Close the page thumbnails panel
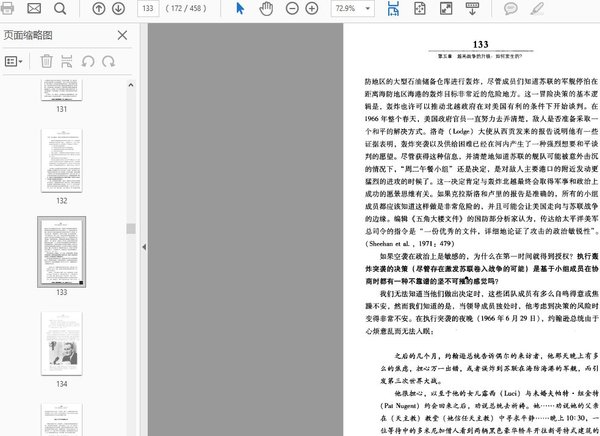 [x=122, y=35]
